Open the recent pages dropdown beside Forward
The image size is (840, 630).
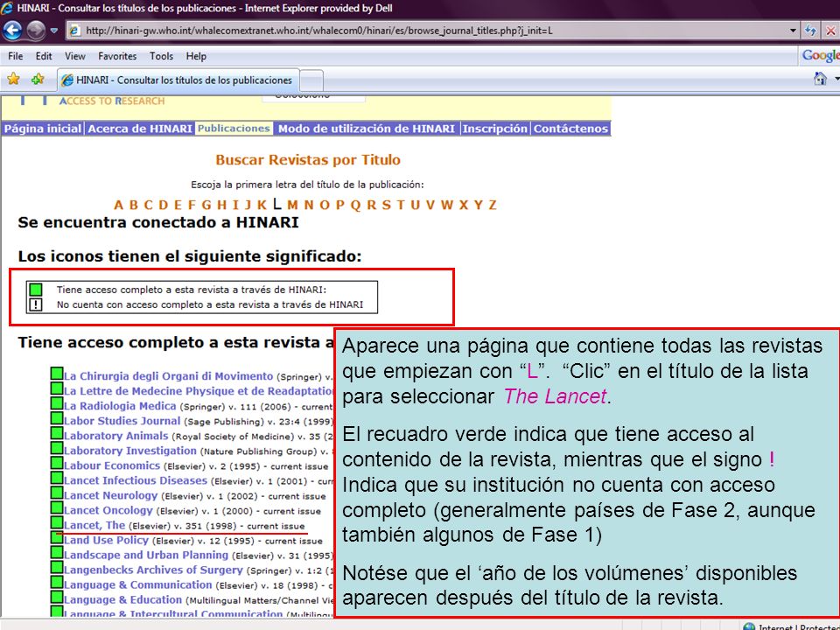(53, 31)
